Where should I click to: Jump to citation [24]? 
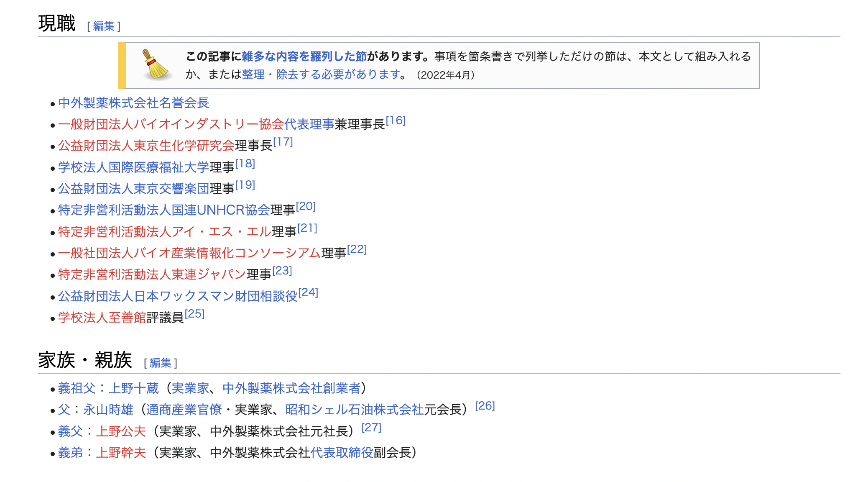coord(308,293)
